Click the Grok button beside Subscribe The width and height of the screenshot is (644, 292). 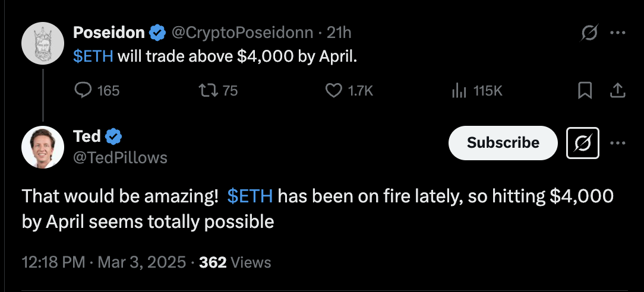tap(582, 143)
